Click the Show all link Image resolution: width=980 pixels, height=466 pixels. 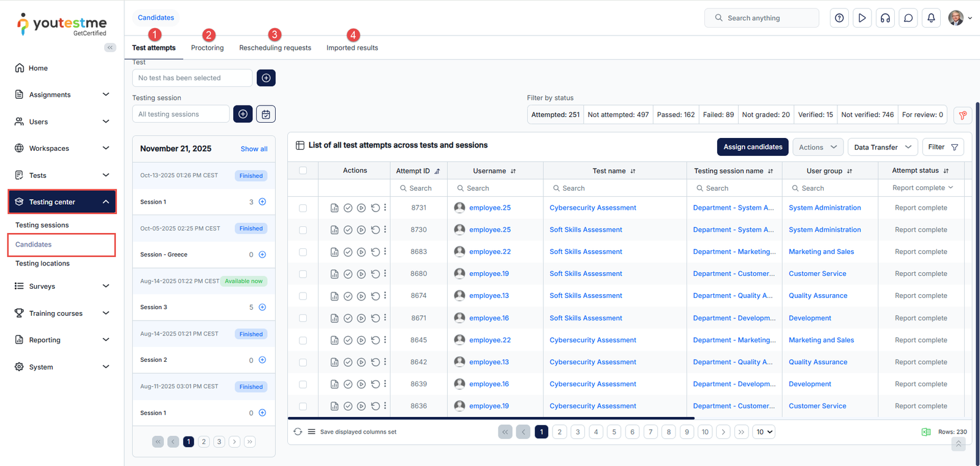(254, 149)
